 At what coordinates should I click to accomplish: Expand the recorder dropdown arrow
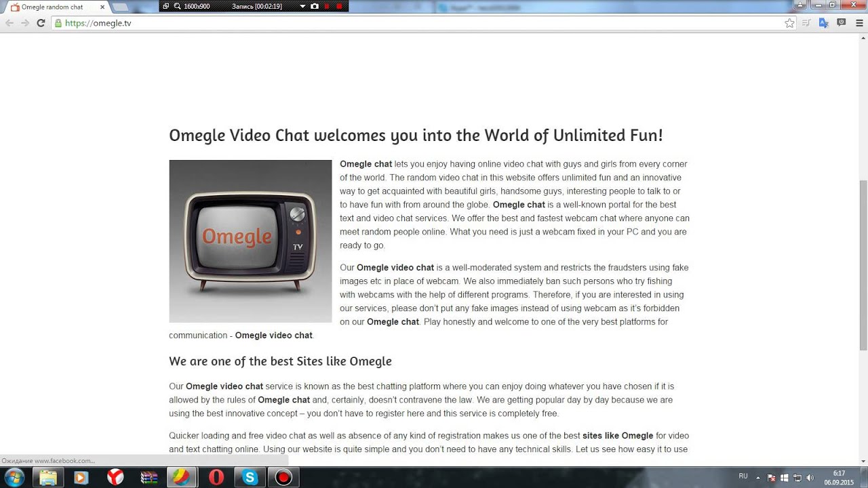pos(304,6)
